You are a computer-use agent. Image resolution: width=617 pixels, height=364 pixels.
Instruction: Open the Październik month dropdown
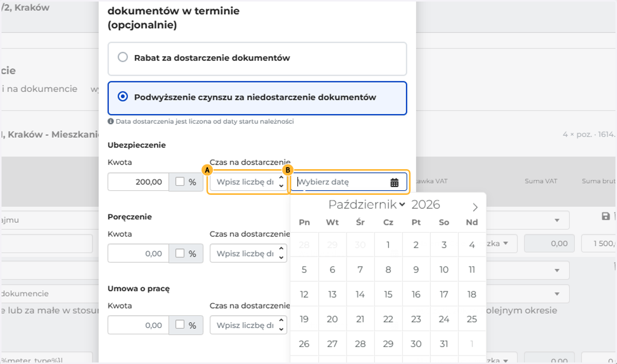(x=367, y=205)
